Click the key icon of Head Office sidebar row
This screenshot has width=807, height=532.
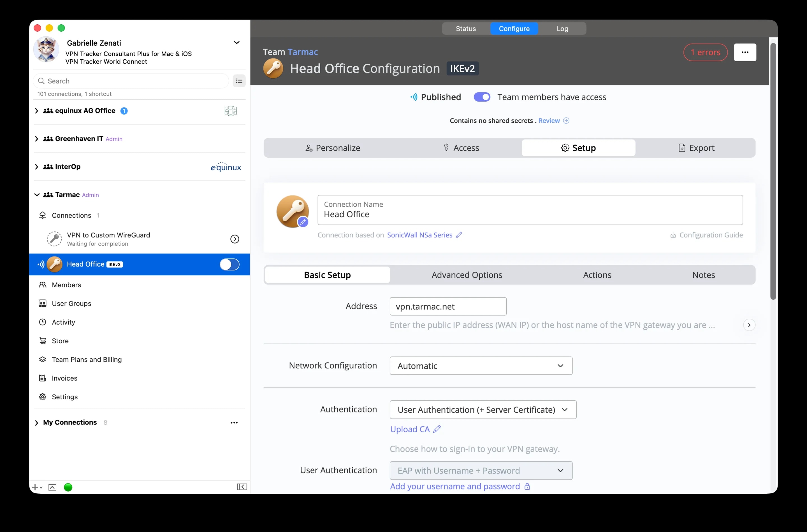point(55,264)
